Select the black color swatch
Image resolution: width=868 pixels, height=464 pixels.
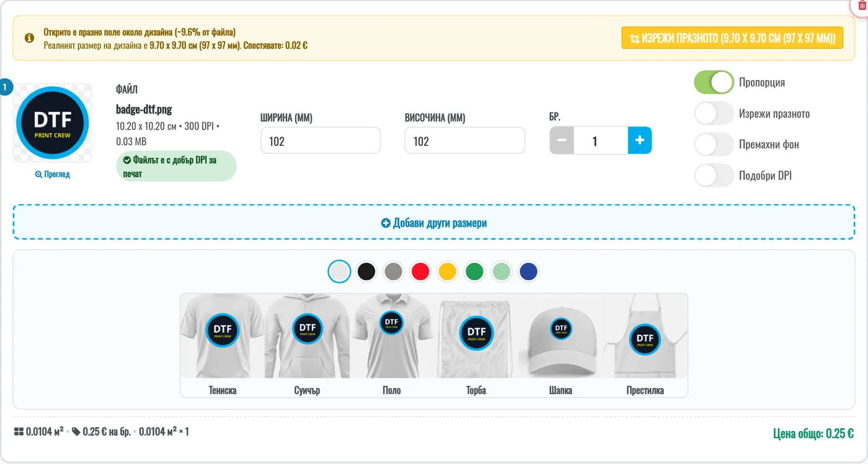tap(366, 272)
